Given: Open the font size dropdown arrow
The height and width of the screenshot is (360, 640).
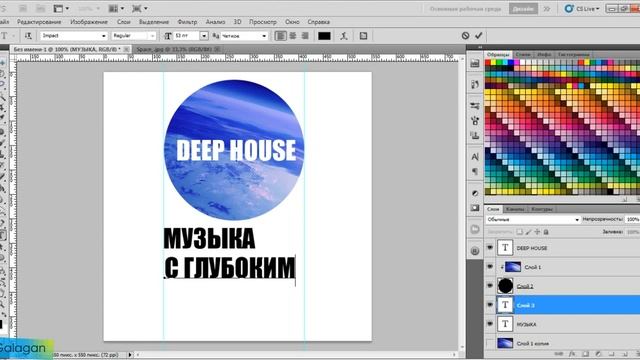Looking at the screenshot, I should pyautogui.click(x=204, y=36).
